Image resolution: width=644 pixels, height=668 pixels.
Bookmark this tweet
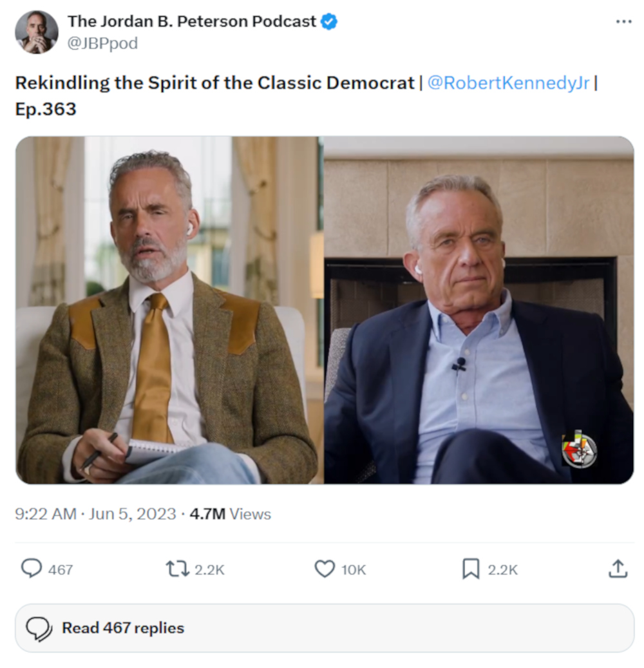click(x=471, y=569)
